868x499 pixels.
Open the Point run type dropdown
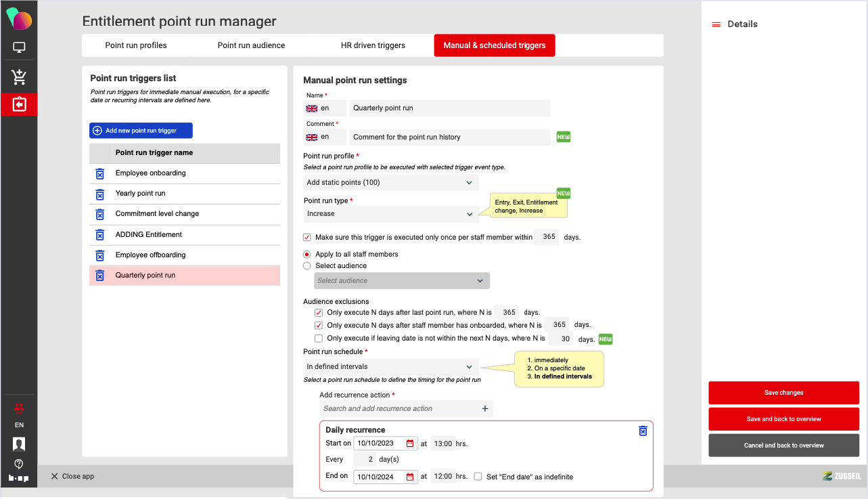point(391,214)
